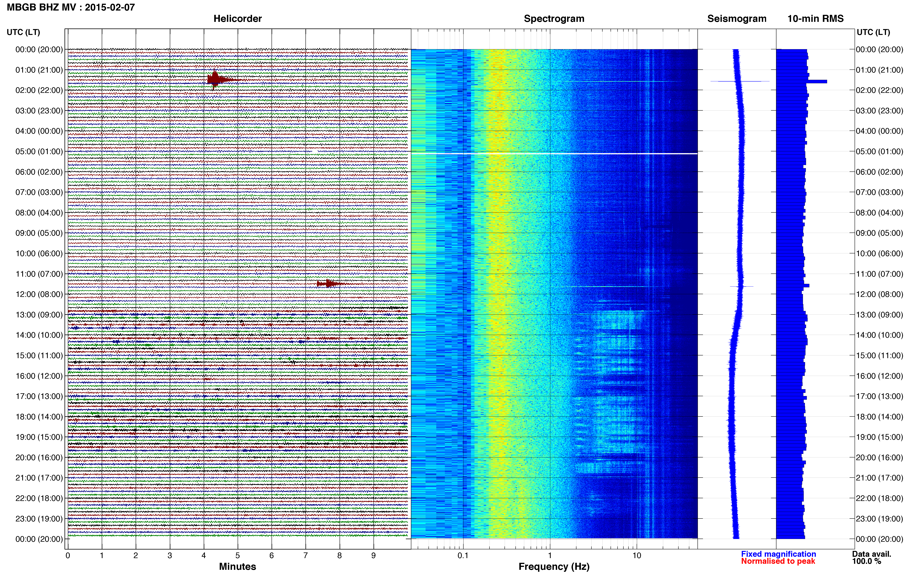Screen dimensions: 924x578
Task: Click '19:00 (15:00)' on the right time axis
Action: [x=879, y=437]
